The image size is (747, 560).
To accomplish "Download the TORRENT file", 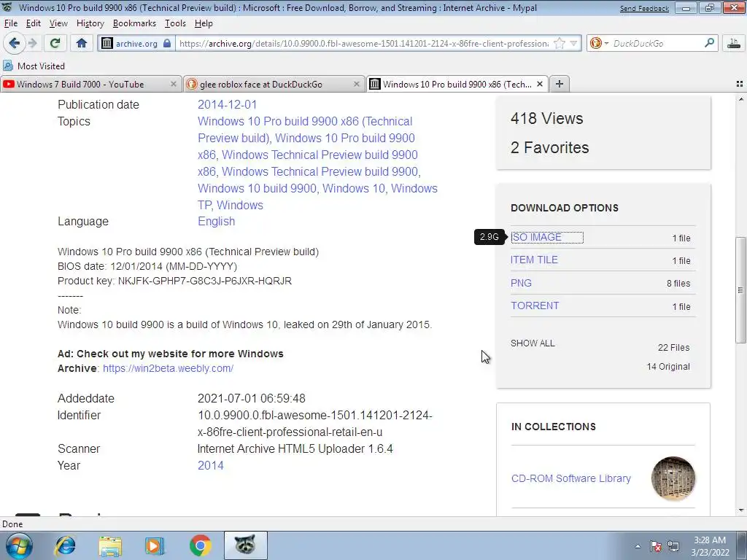I will 535,306.
